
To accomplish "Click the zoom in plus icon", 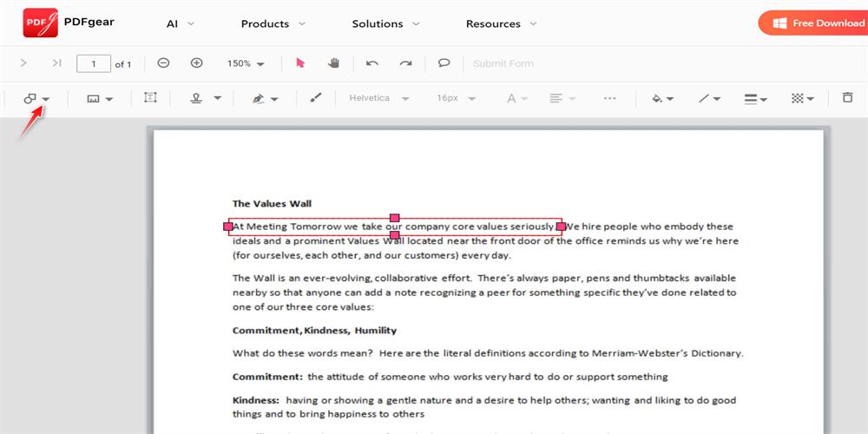I will pyautogui.click(x=196, y=63).
